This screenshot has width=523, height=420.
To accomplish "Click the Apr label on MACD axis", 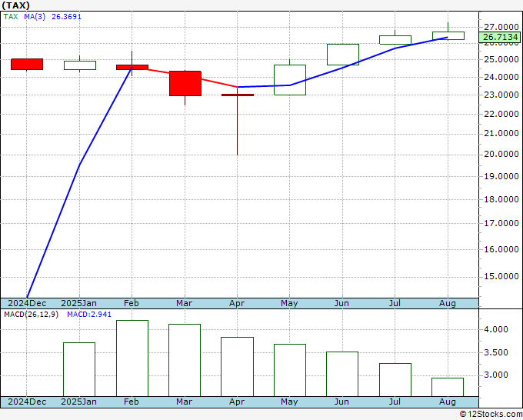I will pos(237,402).
